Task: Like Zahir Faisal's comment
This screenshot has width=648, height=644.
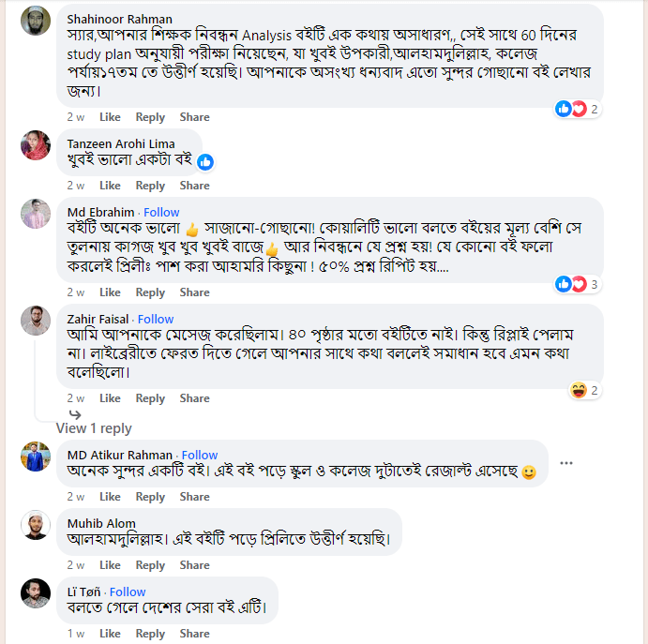Action: [x=110, y=398]
